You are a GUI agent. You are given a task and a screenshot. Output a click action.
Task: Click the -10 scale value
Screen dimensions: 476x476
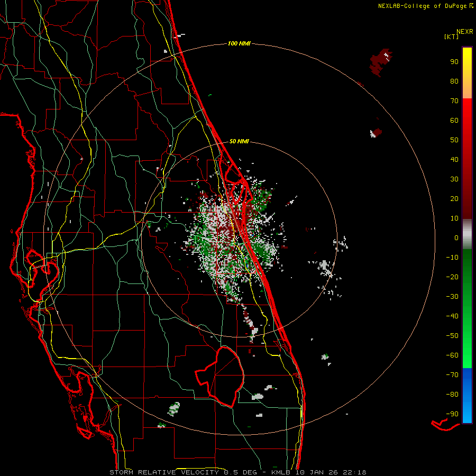click(452, 258)
